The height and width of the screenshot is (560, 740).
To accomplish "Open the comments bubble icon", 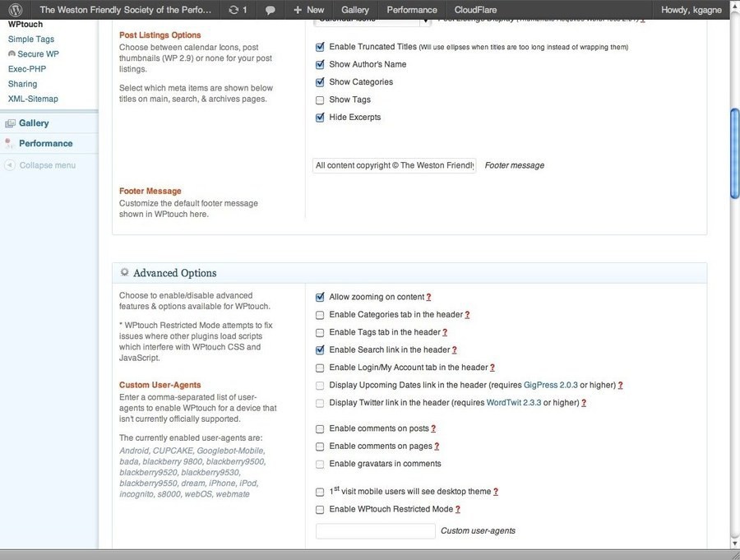I will coord(270,10).
